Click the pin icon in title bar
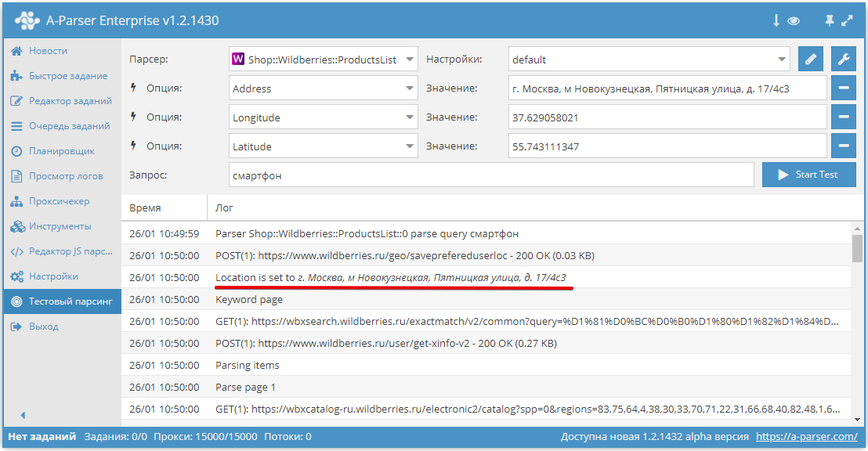Image resolution: width=868 pixels, height=451 pixels. point(830,20)
